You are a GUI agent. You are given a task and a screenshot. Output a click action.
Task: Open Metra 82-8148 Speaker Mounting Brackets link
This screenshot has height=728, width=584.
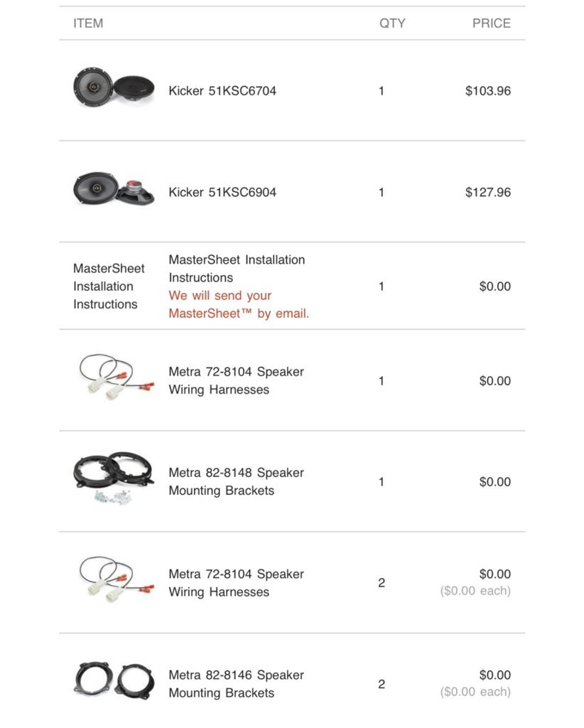coord(236,481)
